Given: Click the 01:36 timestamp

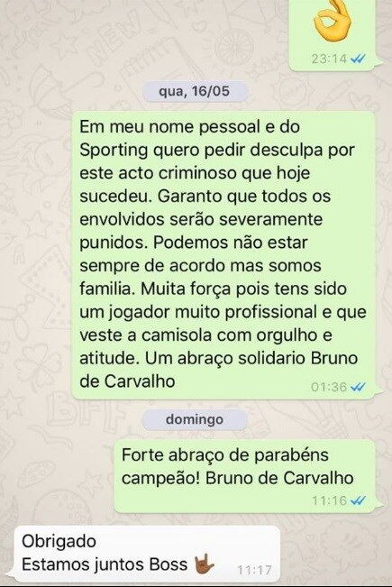Looking at the screenshot, I should point(329,387).
